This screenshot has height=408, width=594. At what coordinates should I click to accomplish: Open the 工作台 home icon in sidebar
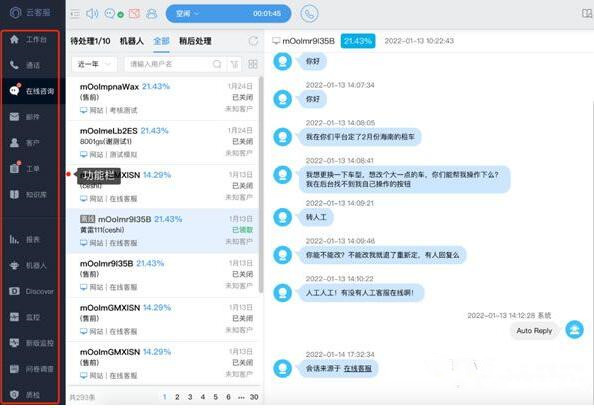[14, 39]
